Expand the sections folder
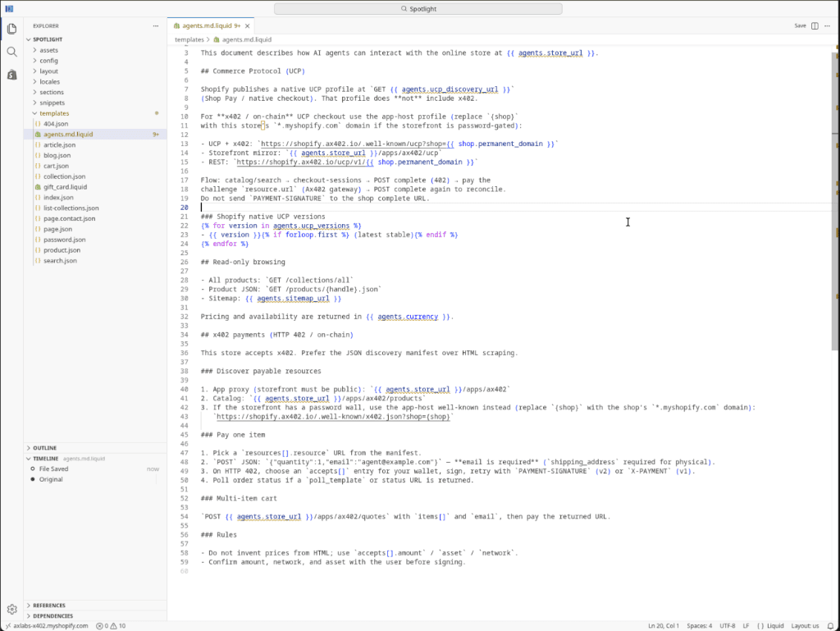The height and width of the screenshot is (631, 840). (52, 92)
